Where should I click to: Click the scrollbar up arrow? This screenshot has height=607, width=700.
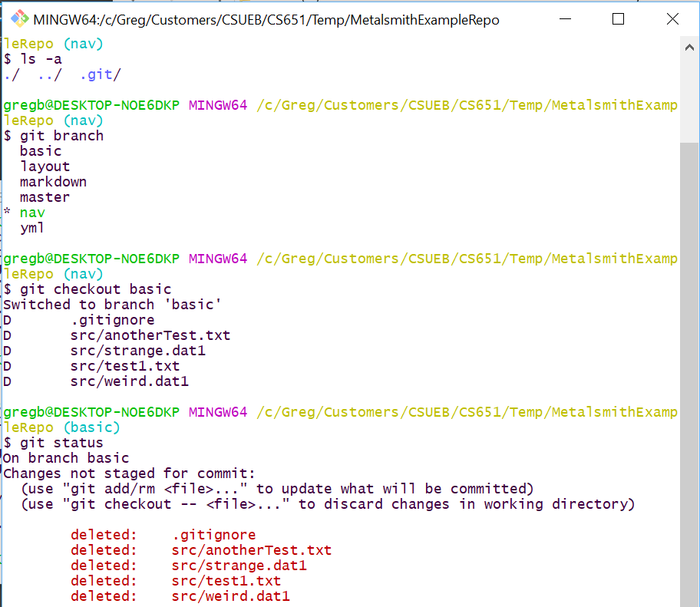coord(690,47)
